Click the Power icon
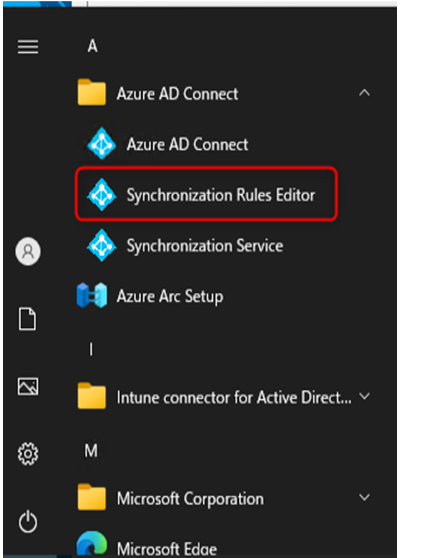The image size is (448, 558). (x=28, y=522)
